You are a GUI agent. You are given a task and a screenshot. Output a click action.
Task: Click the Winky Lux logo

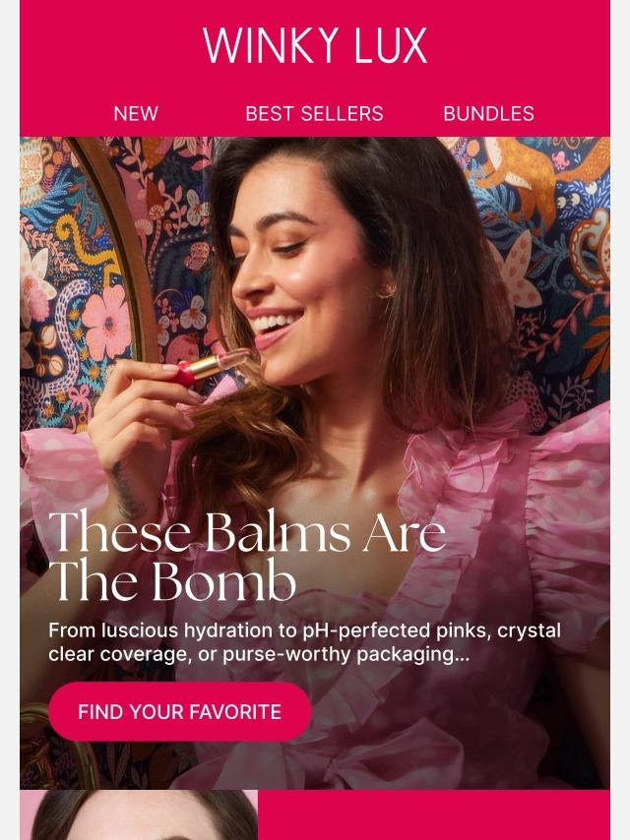tap(315, 46)
